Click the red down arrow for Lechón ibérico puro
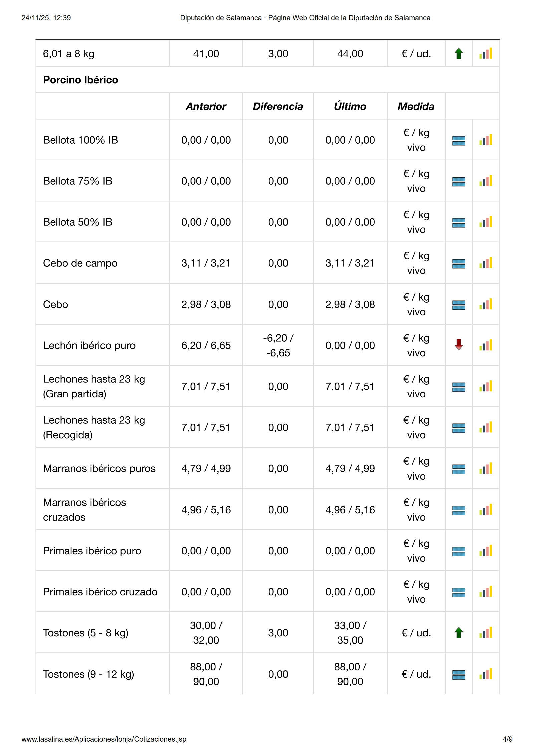Screen dimensions: 534x756 (459, 345)
